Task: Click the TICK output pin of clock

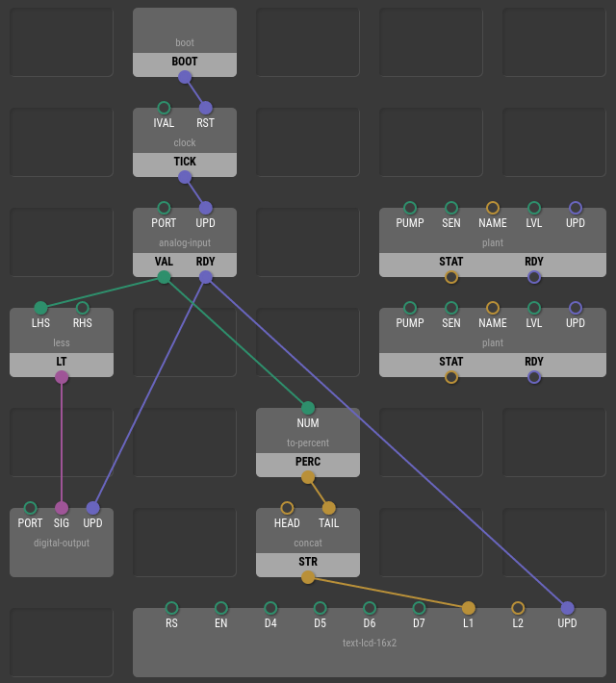Action: (185, 177)
